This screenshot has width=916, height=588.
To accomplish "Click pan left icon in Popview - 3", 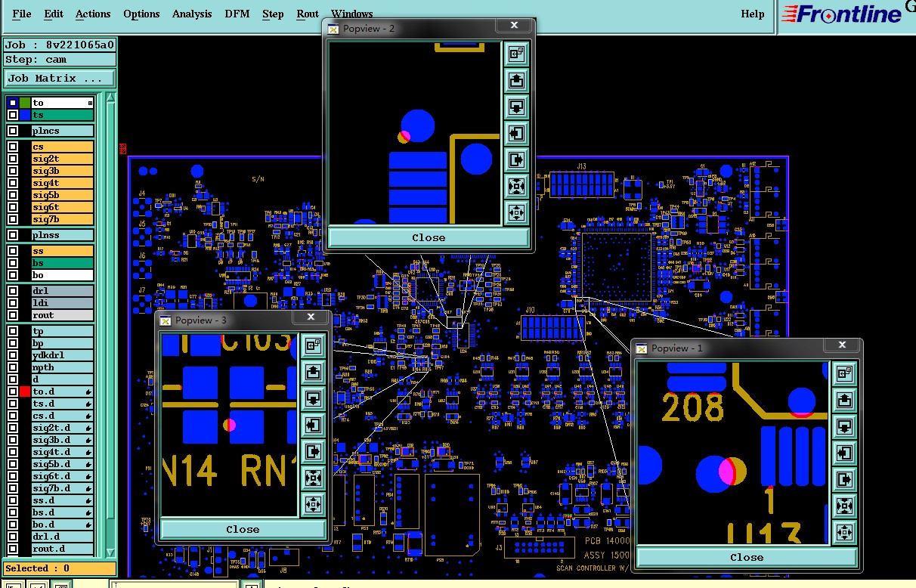I will pyautogui.click(x=312, y=425).
